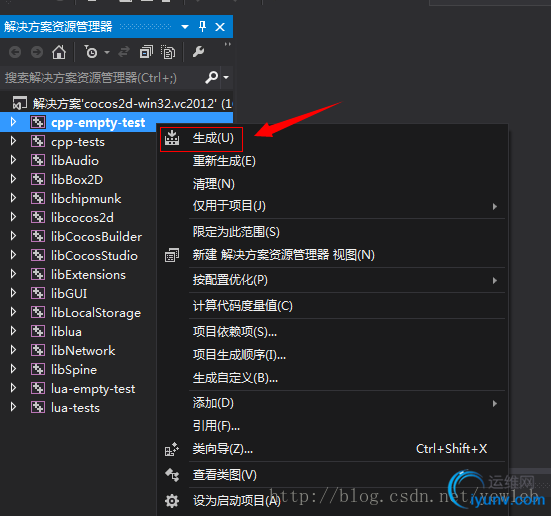551x516 pixels.
Task: Focus the Solution Explorer search box
Action: coord(102,78)
